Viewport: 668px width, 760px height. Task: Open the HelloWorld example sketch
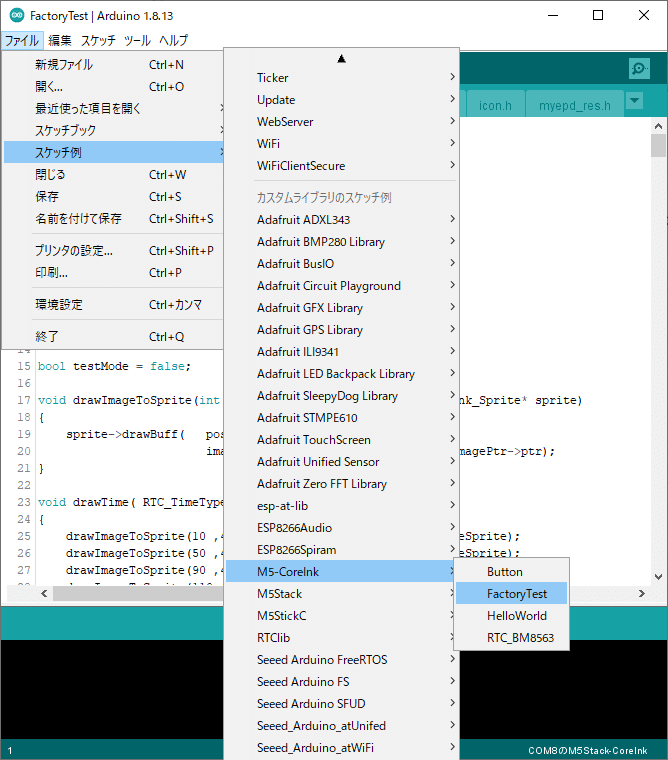(x=511, y=616)
